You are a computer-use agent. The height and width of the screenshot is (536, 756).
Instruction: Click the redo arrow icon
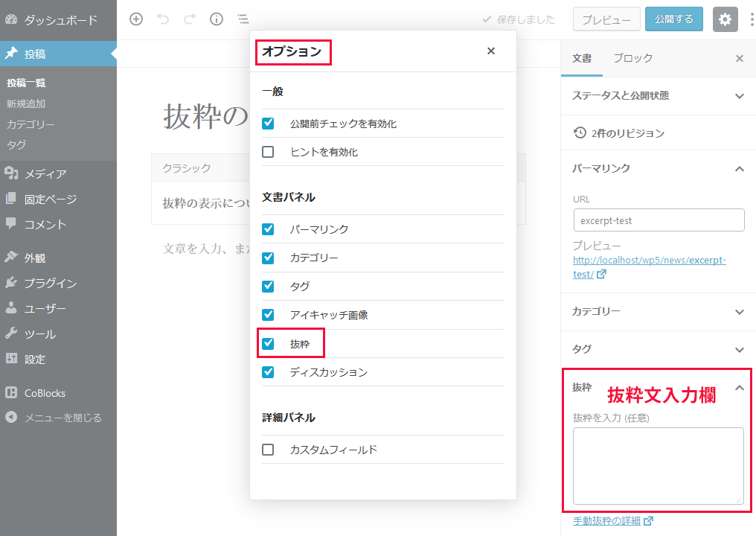[x=190, y=19]
